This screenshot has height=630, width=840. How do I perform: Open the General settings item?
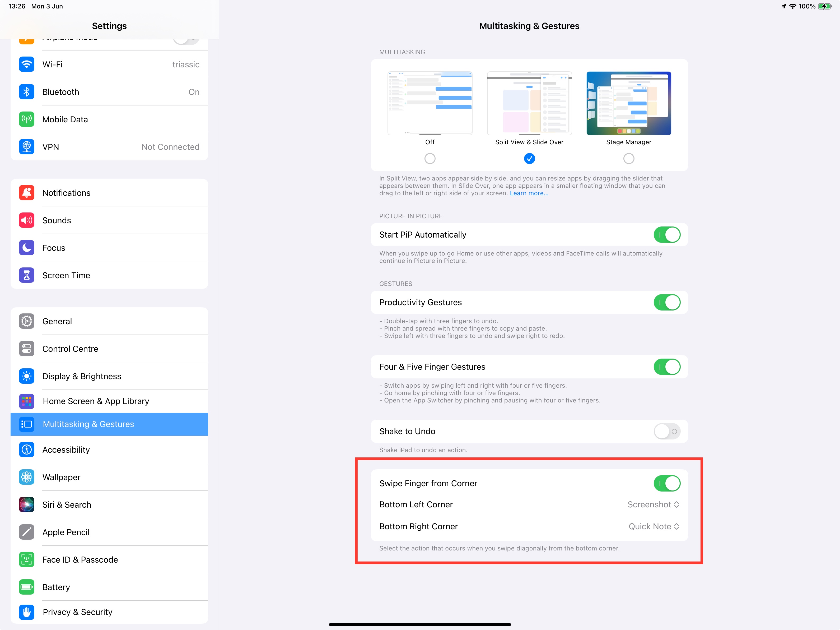tap(109, 321)
